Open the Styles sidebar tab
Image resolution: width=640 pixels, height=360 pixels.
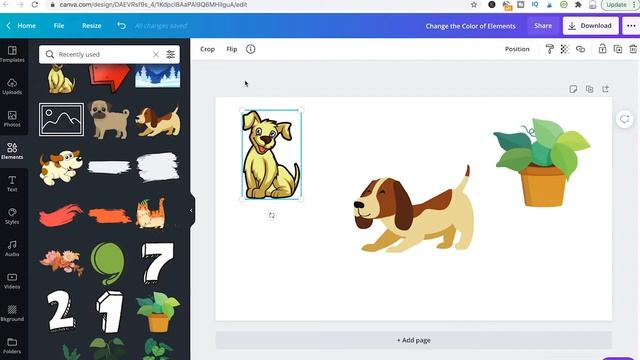tap(12, 216)
